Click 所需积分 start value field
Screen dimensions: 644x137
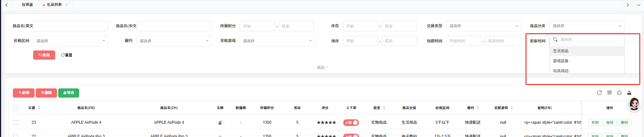(257, 26)
